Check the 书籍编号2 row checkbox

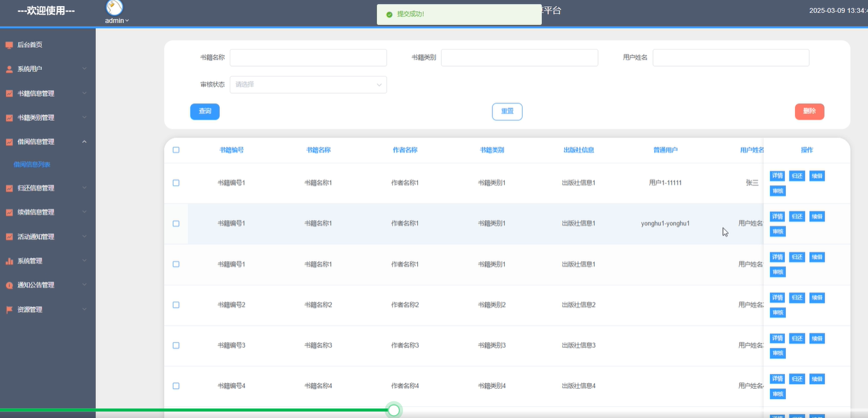click(176, 305)
